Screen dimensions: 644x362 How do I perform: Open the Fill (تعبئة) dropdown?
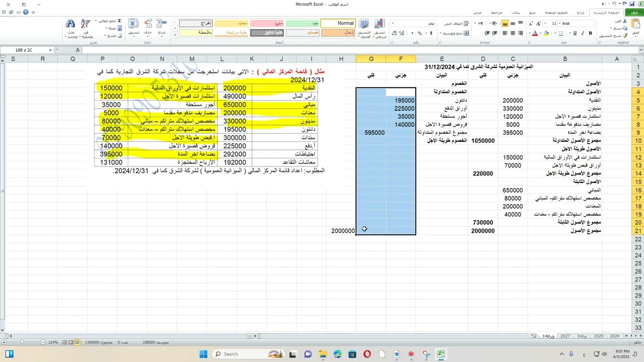(112, 28)
